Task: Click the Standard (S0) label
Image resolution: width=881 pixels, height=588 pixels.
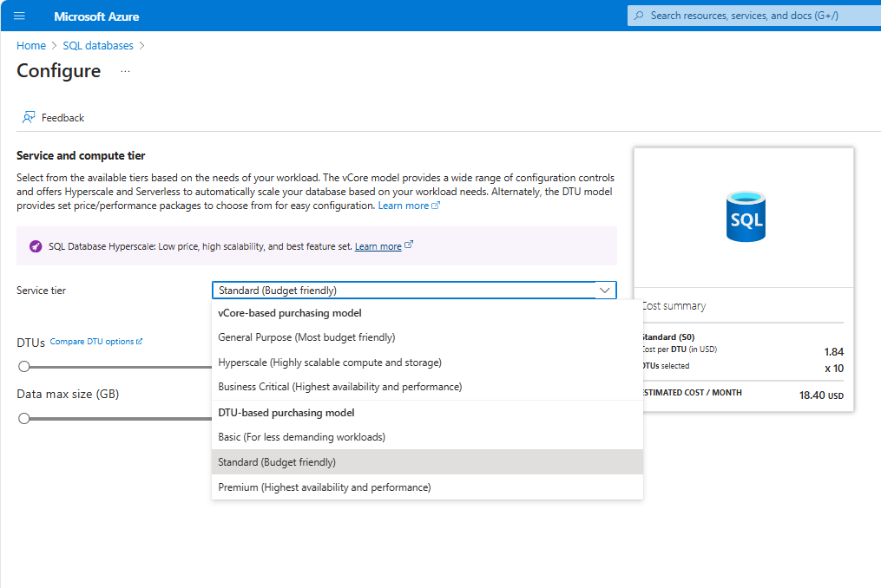Action: coord(668,337)
